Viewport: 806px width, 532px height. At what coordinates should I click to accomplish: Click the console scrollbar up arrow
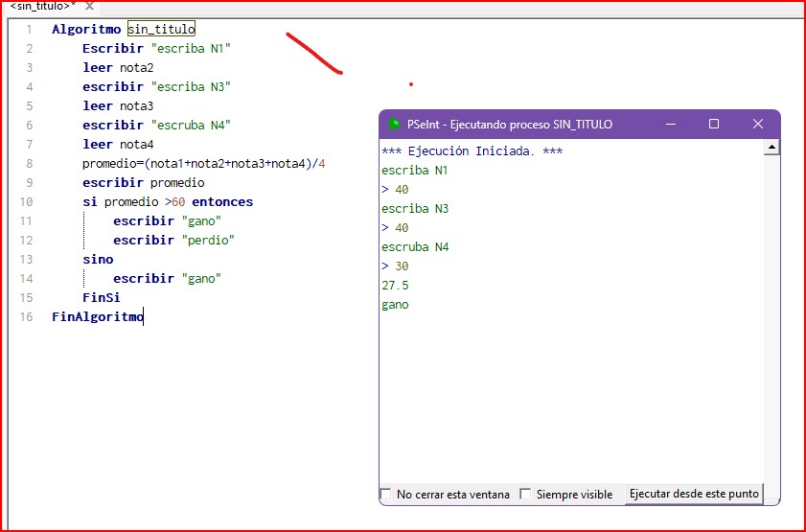click(771, 148)
